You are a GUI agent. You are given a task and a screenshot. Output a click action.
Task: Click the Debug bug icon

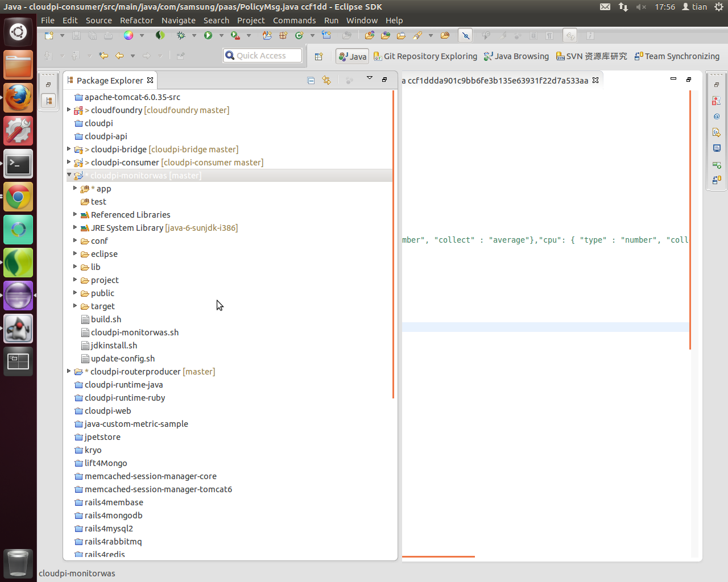[x=181, y=35]
